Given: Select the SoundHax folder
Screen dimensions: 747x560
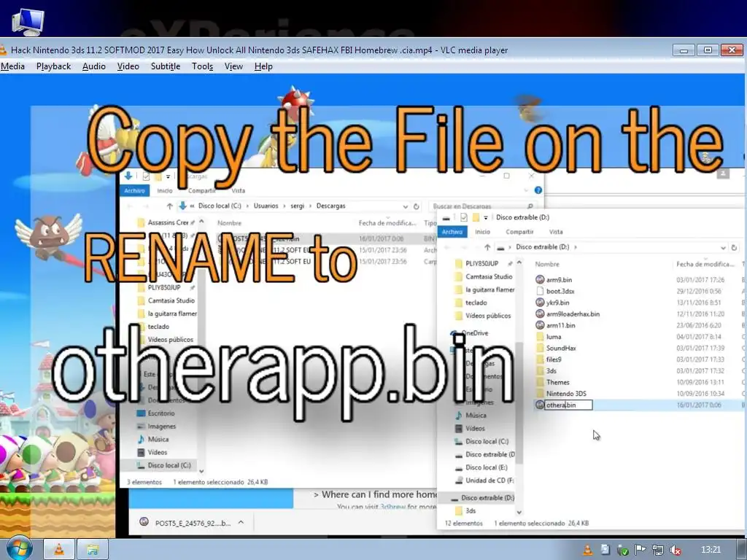Looking at the screenshot, I should pyautogui.click(x=561, y=348).
